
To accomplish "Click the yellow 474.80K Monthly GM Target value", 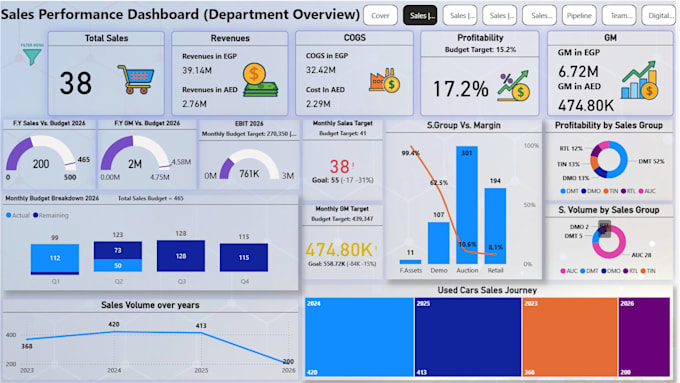I will click(x=339, y=250).
